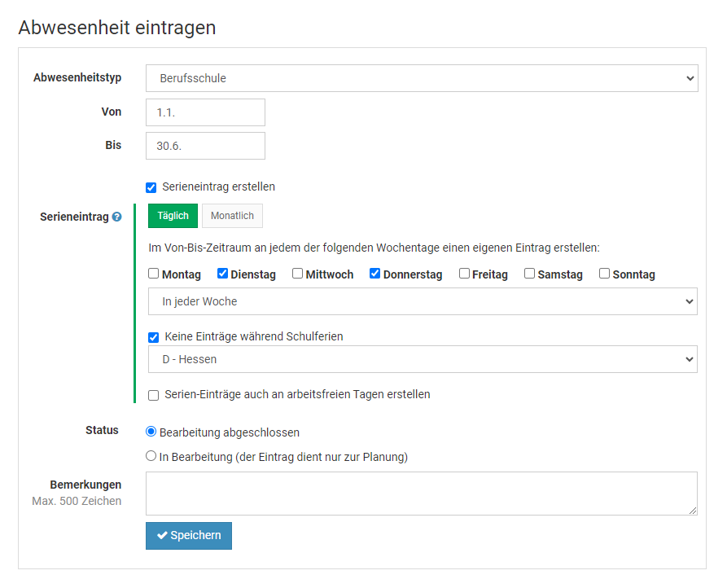Image resolution: width=727 pixels, height=588 pixels.
Task: Check the Samstag checkbox
Action: (529, 274)
